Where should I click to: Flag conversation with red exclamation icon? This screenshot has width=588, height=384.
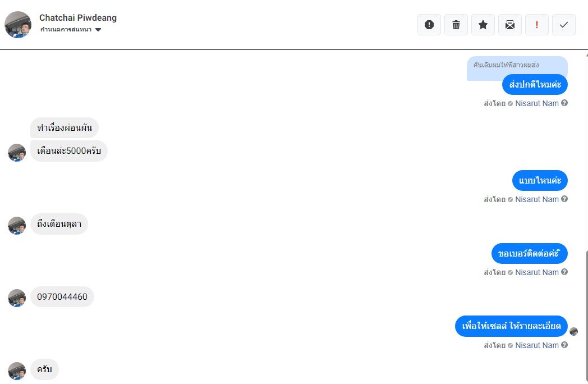537,25
